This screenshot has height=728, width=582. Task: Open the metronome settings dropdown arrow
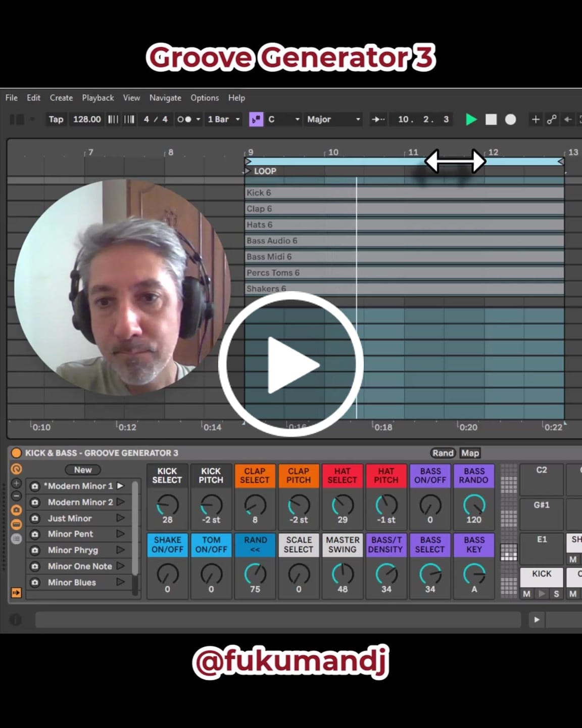[198, 119]
